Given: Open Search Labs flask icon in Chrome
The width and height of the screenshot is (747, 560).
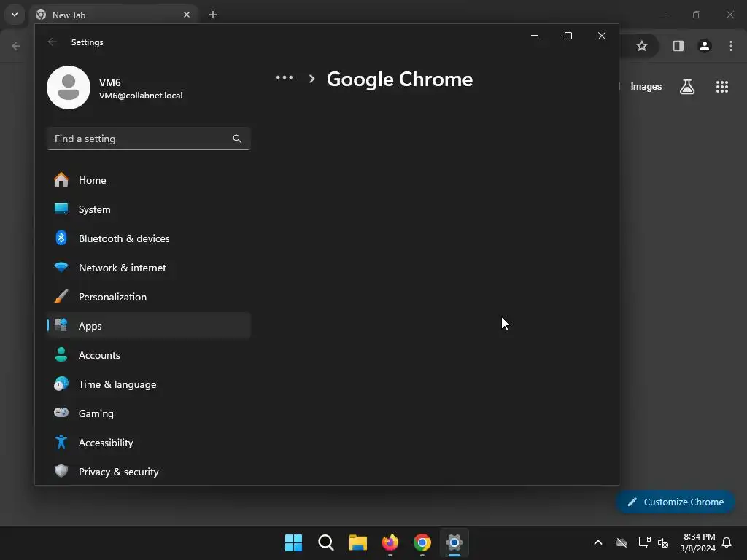Looking at the screenshot, I should click(x=687, y=87).
